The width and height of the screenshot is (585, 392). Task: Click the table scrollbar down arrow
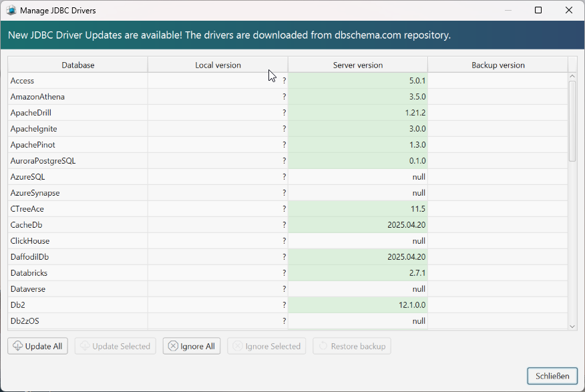(572, 327)
